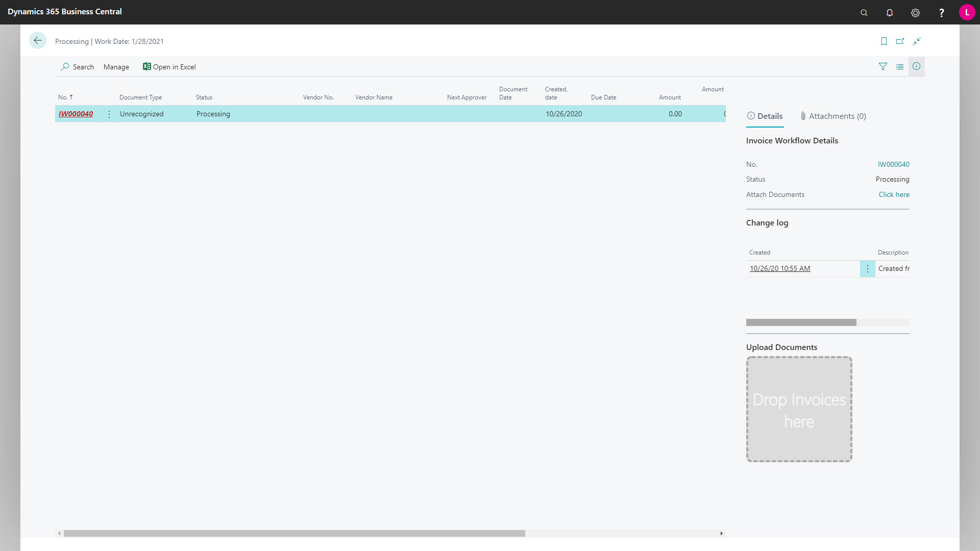Switch to the Attachments tab
This screenshot has height=551, width=980.
tap(837, 116)
